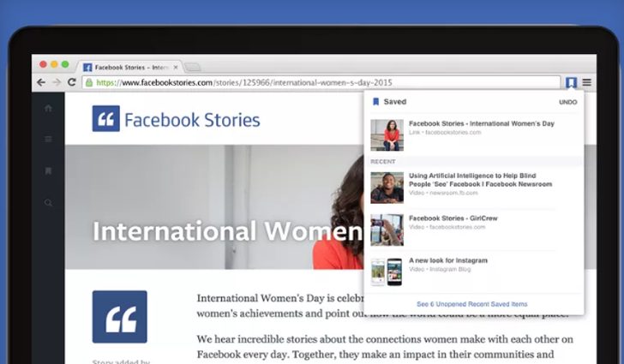
Task: Click the International Women's hero headline
Action: coord(228,231)
